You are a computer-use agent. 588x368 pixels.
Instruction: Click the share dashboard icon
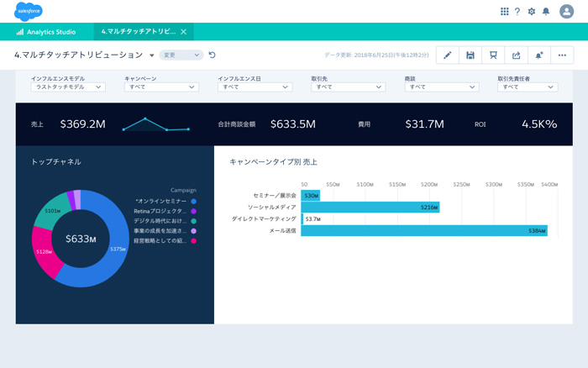click(x=516, y=55)
